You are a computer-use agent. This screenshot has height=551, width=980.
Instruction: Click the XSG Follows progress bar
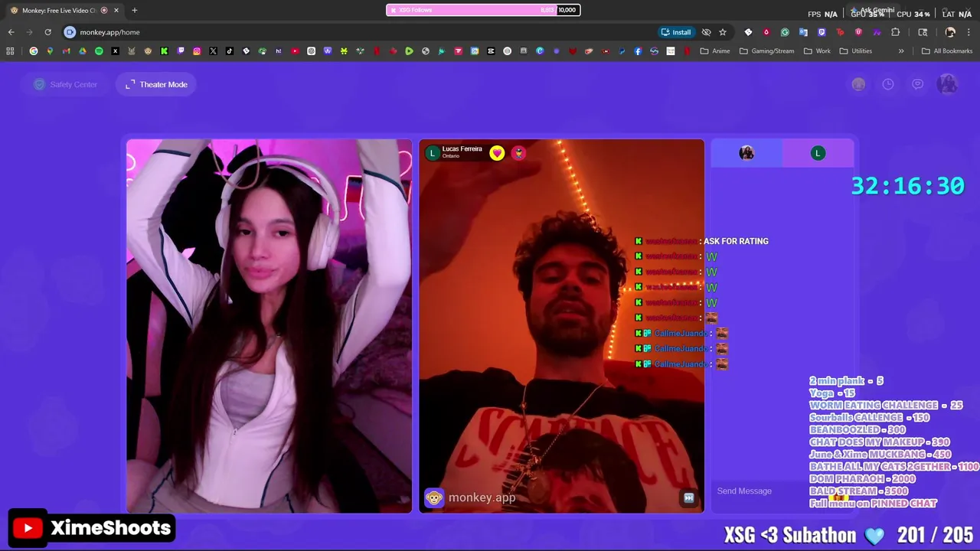(482, 10)
